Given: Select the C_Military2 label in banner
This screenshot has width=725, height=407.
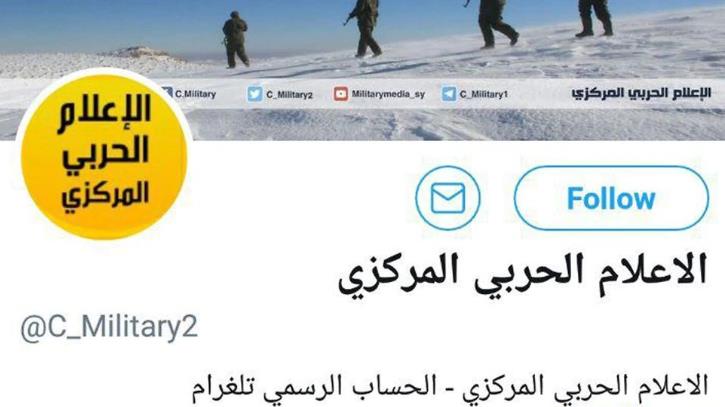Looking at the screenshot, I should [x=289, y=95].
